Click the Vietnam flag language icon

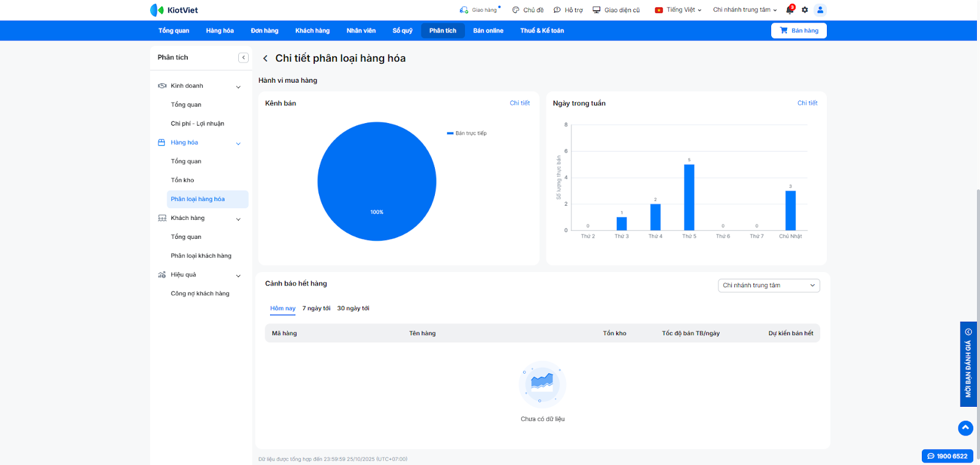(658, 10)
